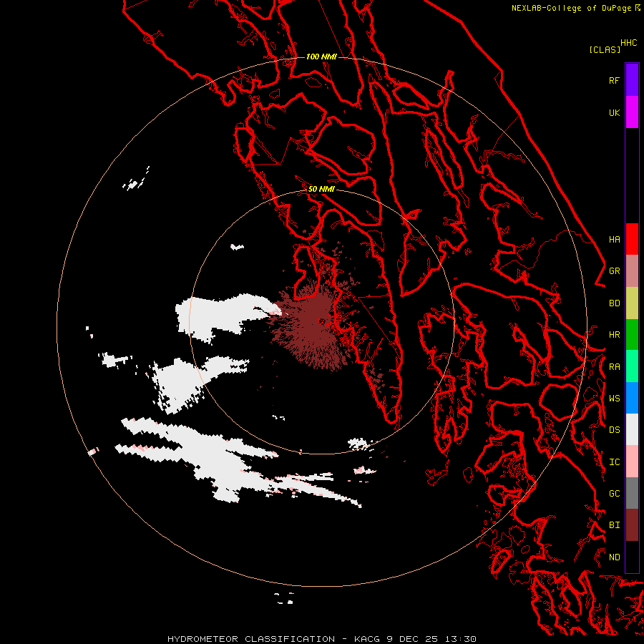
Task: Click the HHC product label
Action: (x=628, y=43)
